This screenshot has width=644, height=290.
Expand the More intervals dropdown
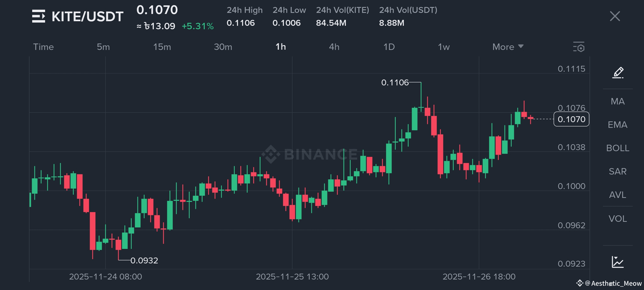click(508, 47)
